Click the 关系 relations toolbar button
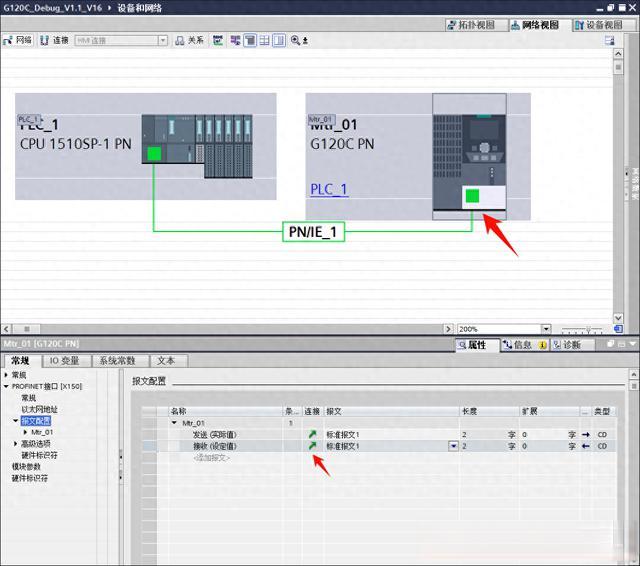Screen dimensions: 640x566 click(189, 40)
